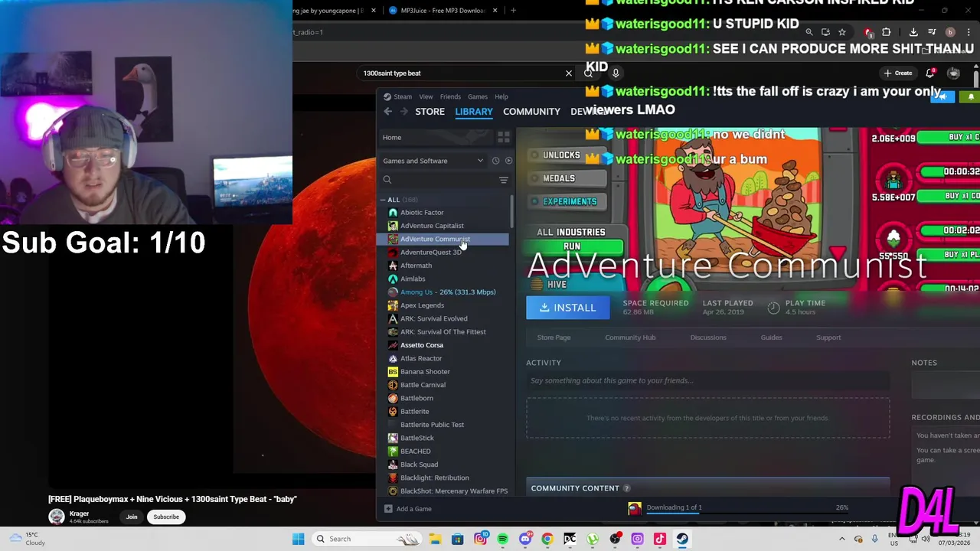Open the Friends menu in Steam
Image resolution: width=980 pixels, height=551 pixels.
(x=450, y=97)
